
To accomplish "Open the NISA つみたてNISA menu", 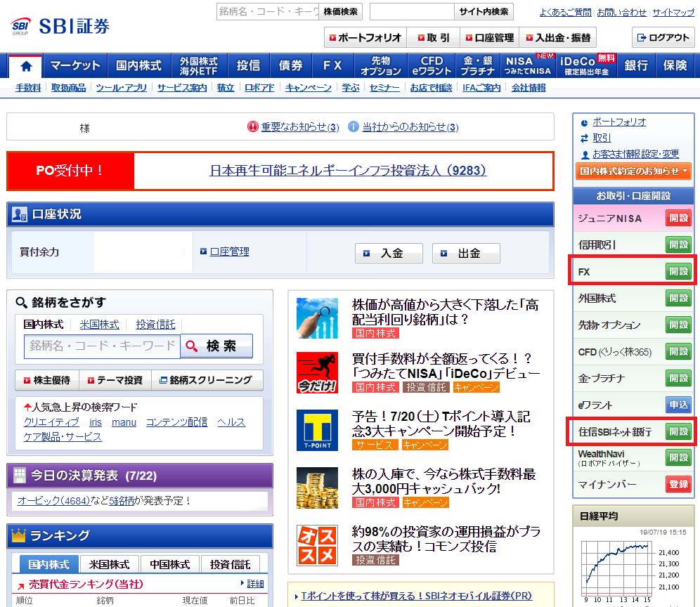I will [528, 65].
